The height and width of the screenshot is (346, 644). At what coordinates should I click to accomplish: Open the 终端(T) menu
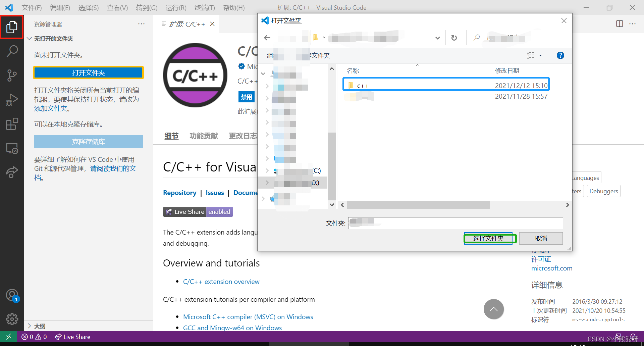205,7
